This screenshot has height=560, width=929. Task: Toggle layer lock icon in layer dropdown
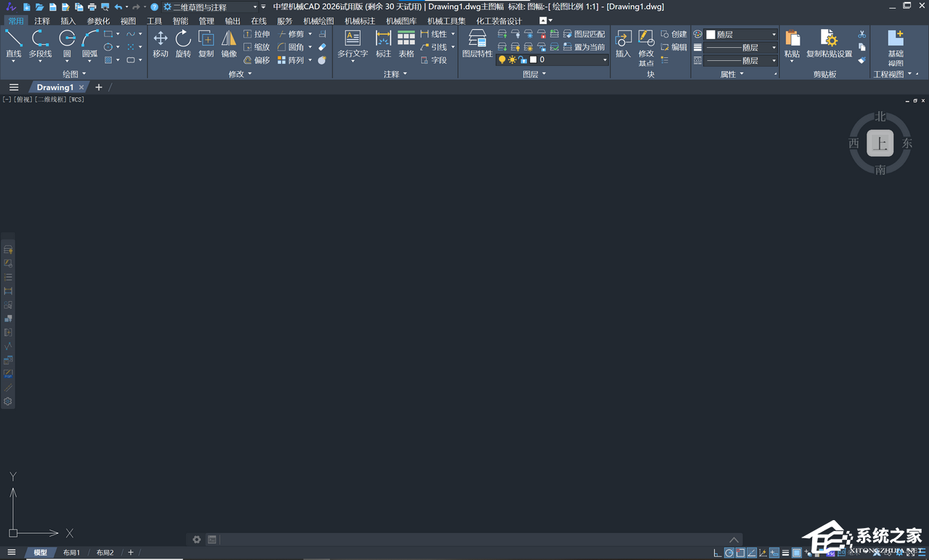pos(523,60)
